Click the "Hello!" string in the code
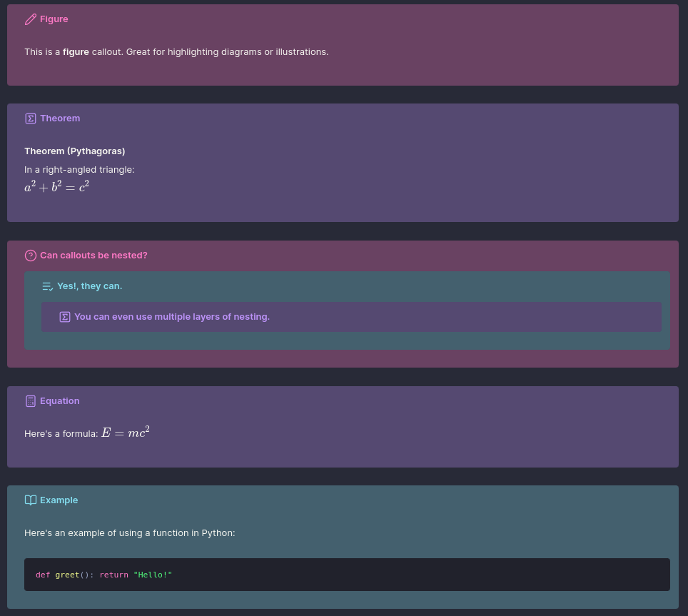The image size is (688, 616). (x=153, y=575)
